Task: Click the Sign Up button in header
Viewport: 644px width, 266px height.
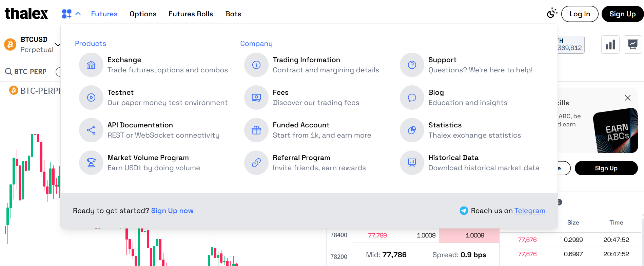Action: [x=622, y=14]
